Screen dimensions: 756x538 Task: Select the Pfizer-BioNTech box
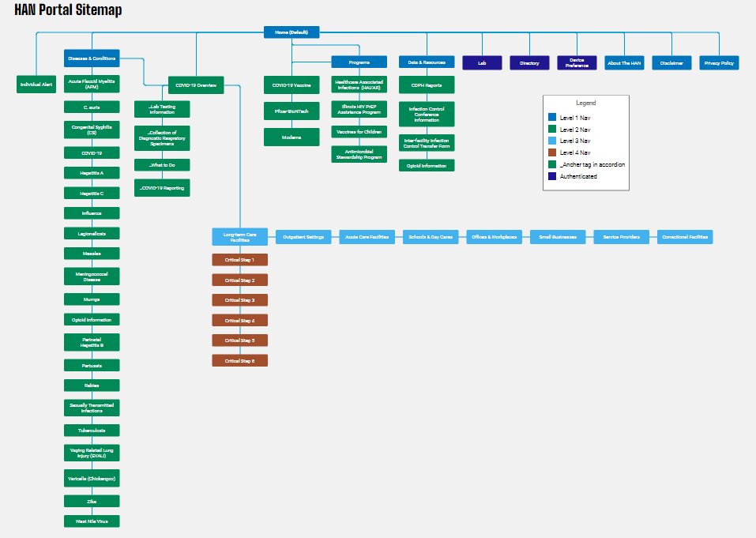coord(291,111)
